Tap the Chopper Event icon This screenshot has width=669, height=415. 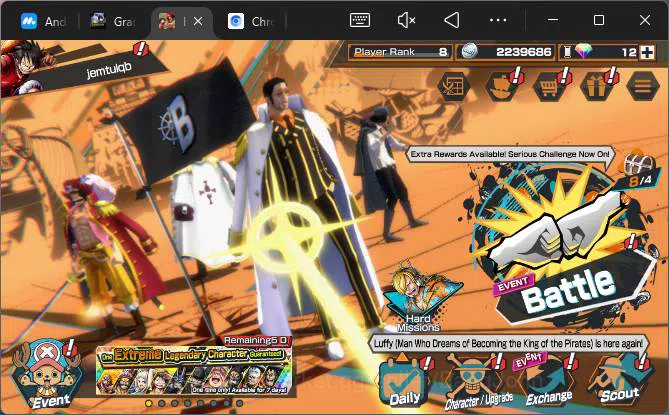point(47,374)
